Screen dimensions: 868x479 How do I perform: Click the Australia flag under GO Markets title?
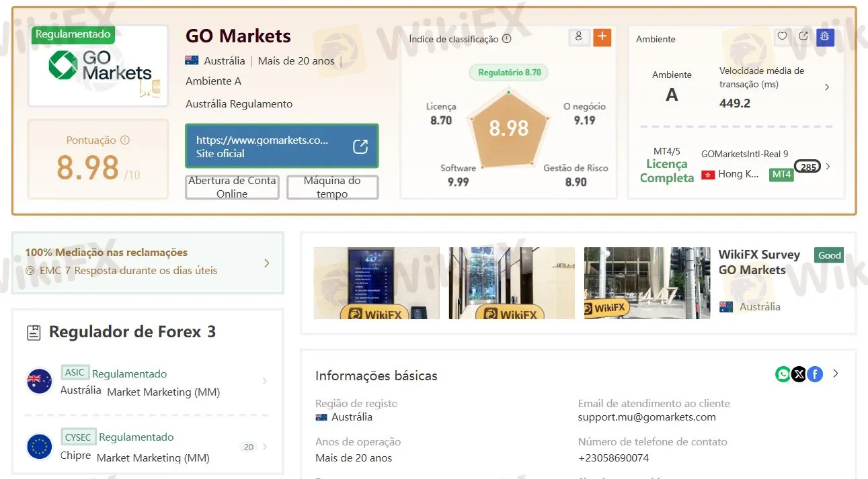192,60
